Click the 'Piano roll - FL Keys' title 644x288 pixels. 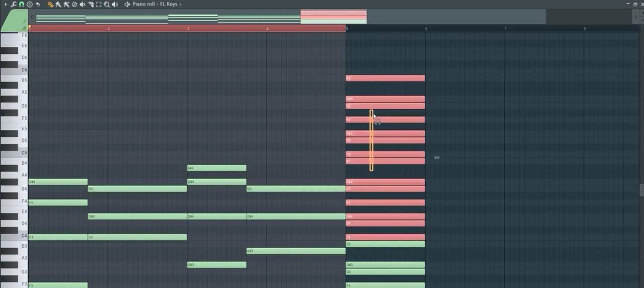click(155, 4)
